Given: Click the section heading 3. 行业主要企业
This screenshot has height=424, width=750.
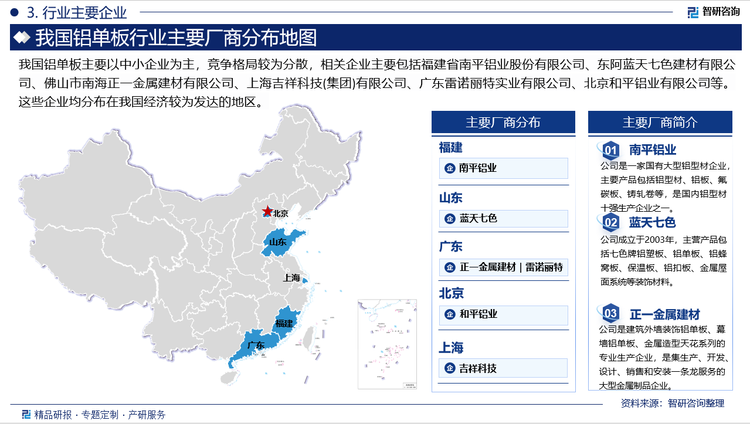Looking at the screenshot, I should pos(77,13).
